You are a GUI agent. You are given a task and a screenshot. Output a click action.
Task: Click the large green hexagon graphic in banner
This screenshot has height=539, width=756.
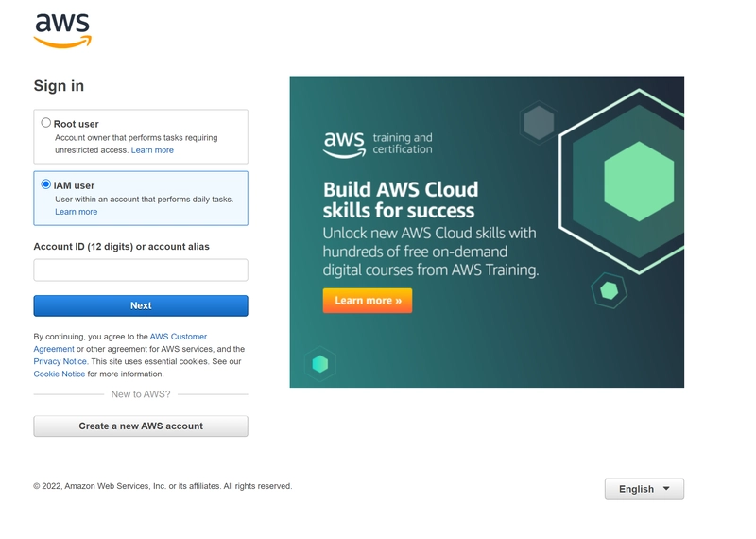(x=639, y=182)
